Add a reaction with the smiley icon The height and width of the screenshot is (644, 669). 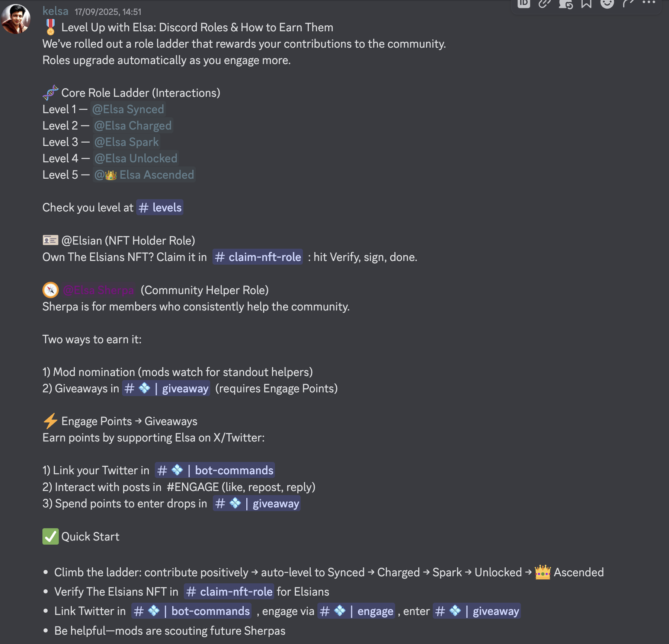tap(607, 3)
